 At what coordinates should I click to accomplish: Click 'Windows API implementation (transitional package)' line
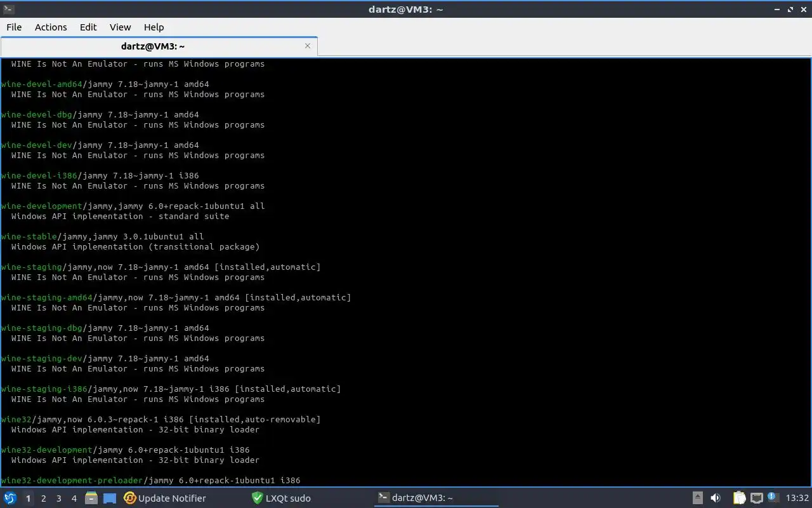coord(135,247)
